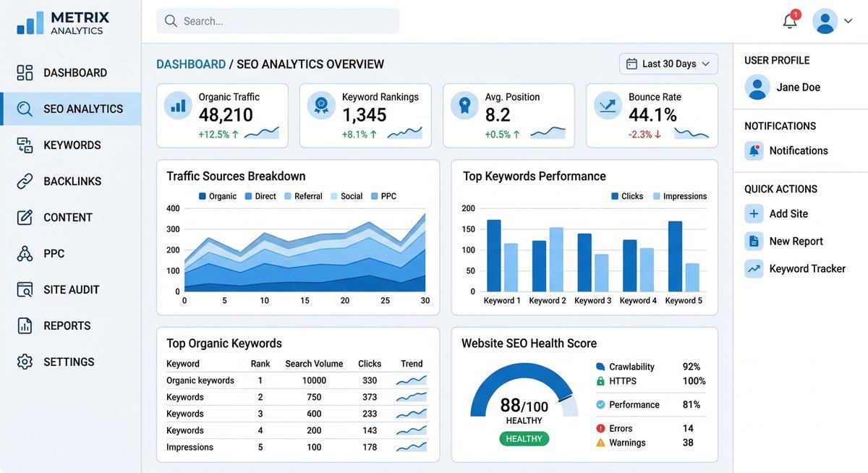The image size is (868, 473).
Task: Open Settings from the sidebar
Action: tap(24, 362)
